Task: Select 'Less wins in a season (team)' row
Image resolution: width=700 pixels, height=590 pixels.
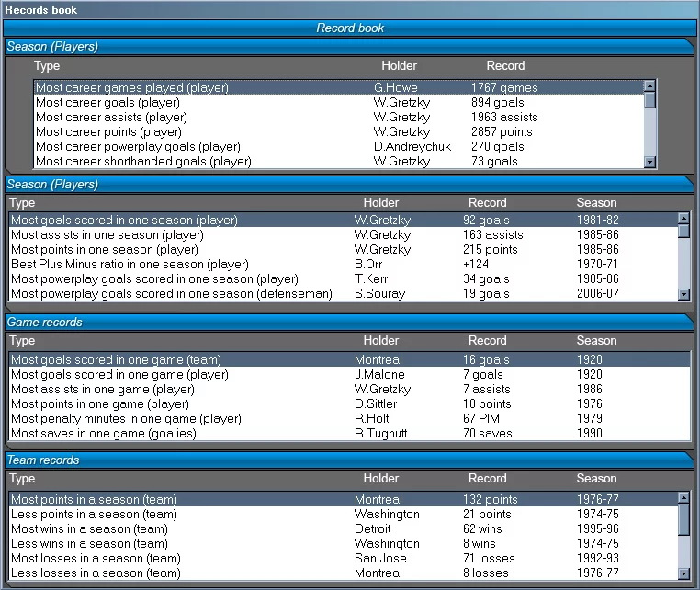Action: click(x=343, y=543)
